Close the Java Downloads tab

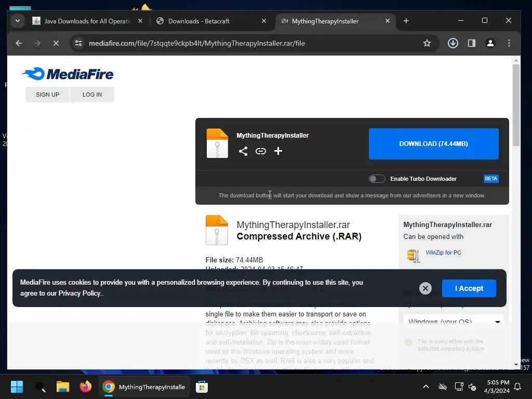140,21
